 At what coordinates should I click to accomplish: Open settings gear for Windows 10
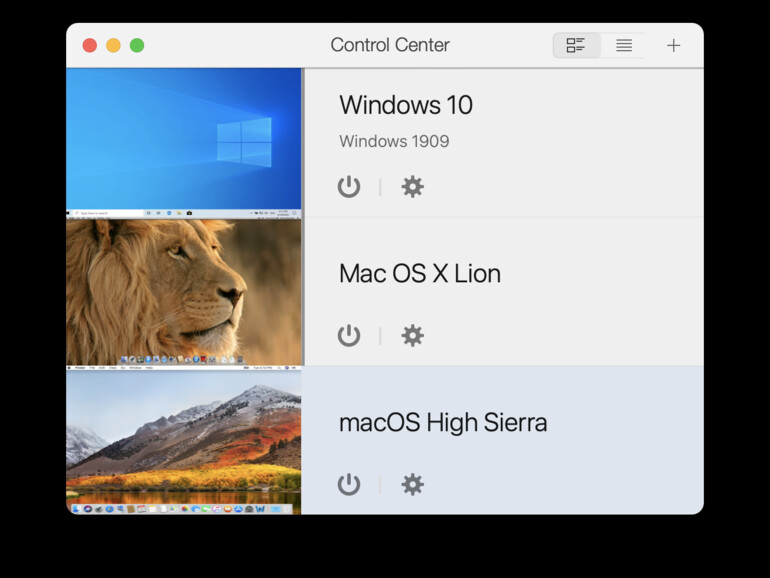point(412,187)
